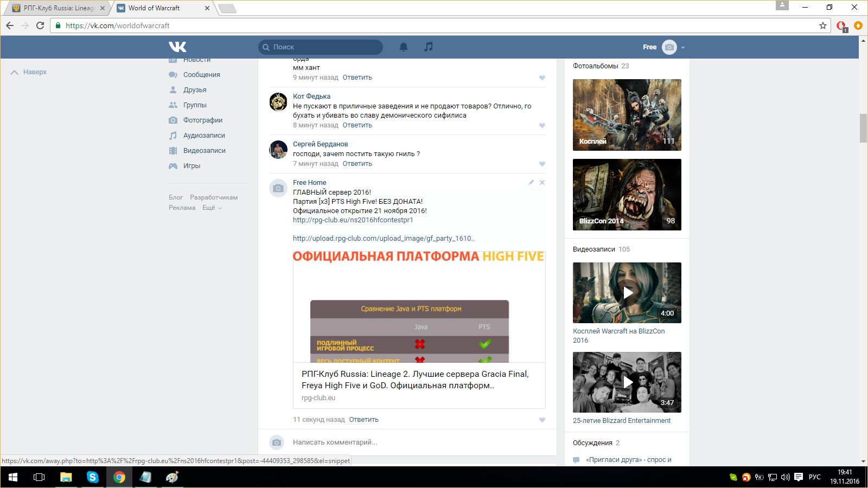
Task: Play the 25-летие Blizzard Entertainment video
Action: [627, 382]
